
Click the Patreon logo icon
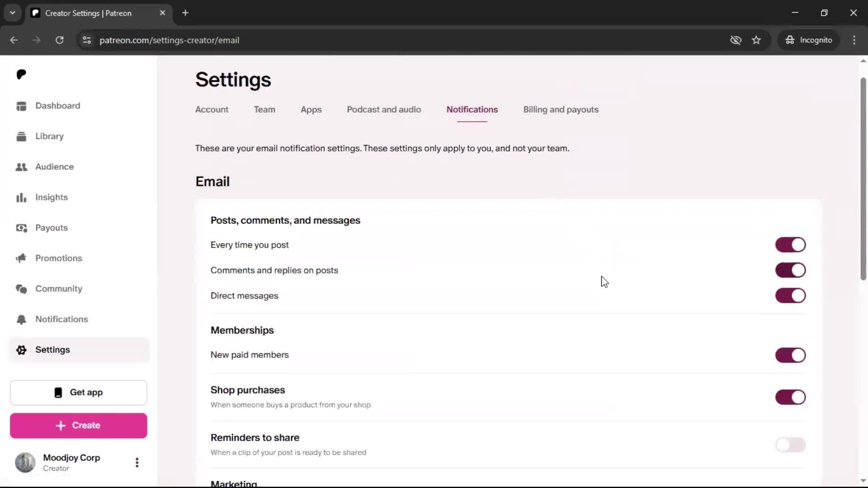[x=21, y=75]
